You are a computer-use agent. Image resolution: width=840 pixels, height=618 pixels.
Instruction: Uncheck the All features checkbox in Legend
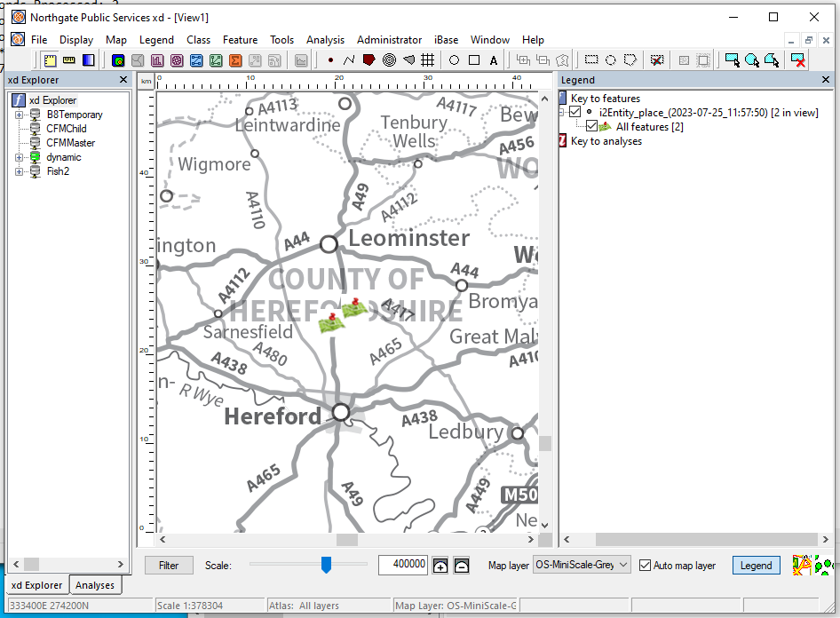pyautogui.click(x=591, y=125)
